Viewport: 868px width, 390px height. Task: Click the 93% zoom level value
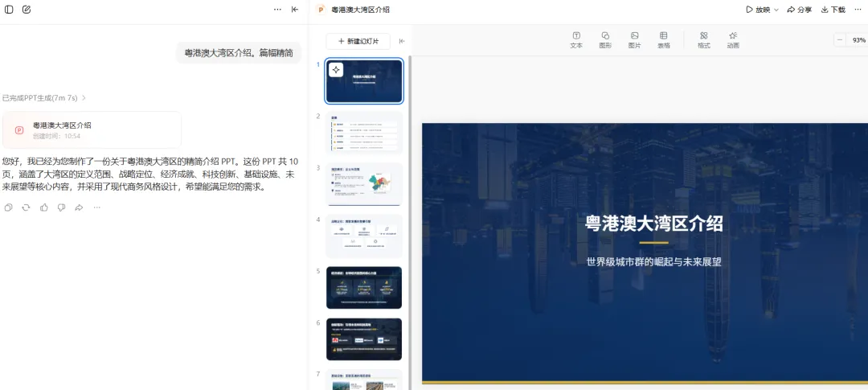(x=858, y=40)
